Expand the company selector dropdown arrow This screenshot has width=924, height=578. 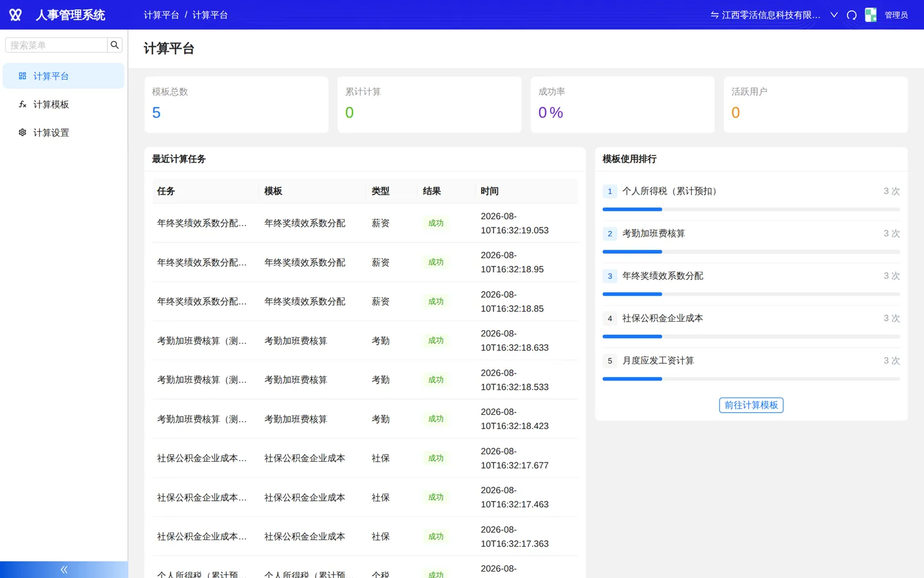(834, 15)
